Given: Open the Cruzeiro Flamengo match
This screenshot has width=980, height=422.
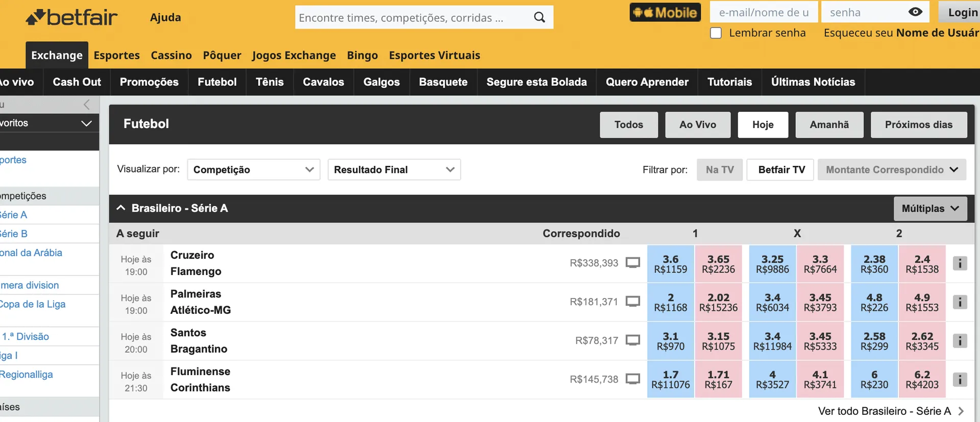Looking at the screenshot, I should pyautogui.click(x=195, y=263).
